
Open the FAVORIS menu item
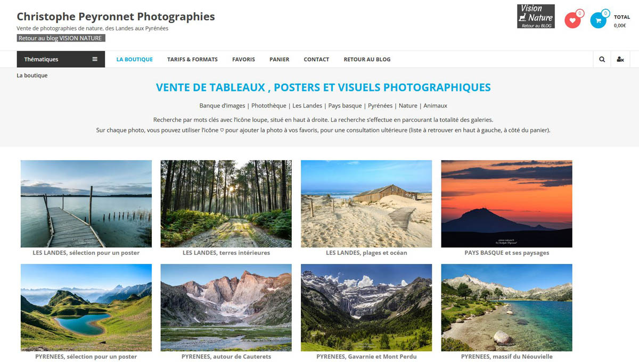coord(243,59)
